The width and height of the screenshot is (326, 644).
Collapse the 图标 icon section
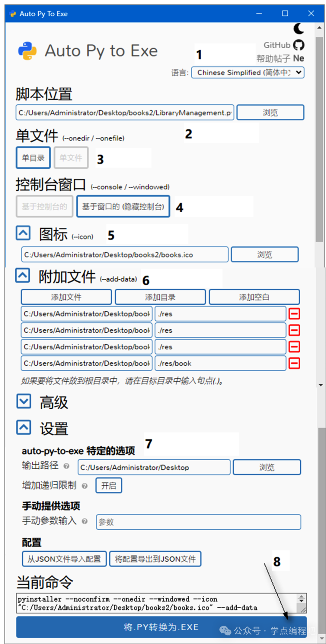point(23,233)
